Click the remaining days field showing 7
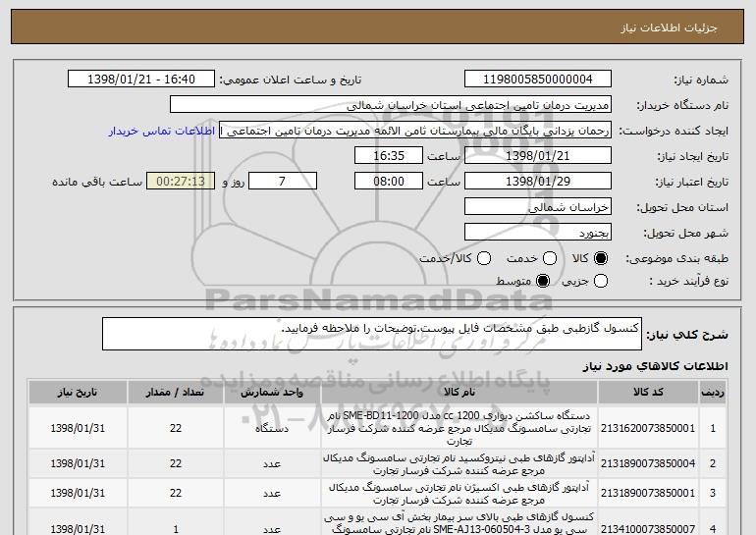The height and width of the screenshot is (535, 756). tap(283, 182)
